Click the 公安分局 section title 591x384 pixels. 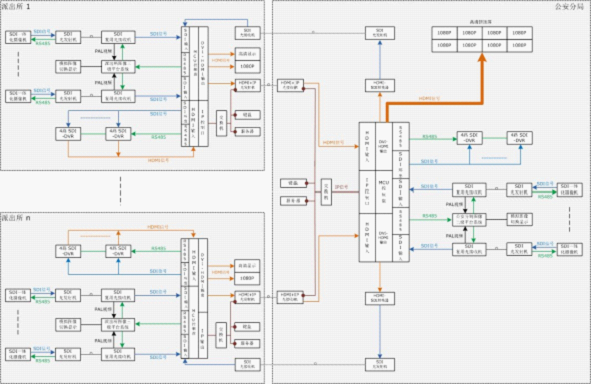click(569, 6)
